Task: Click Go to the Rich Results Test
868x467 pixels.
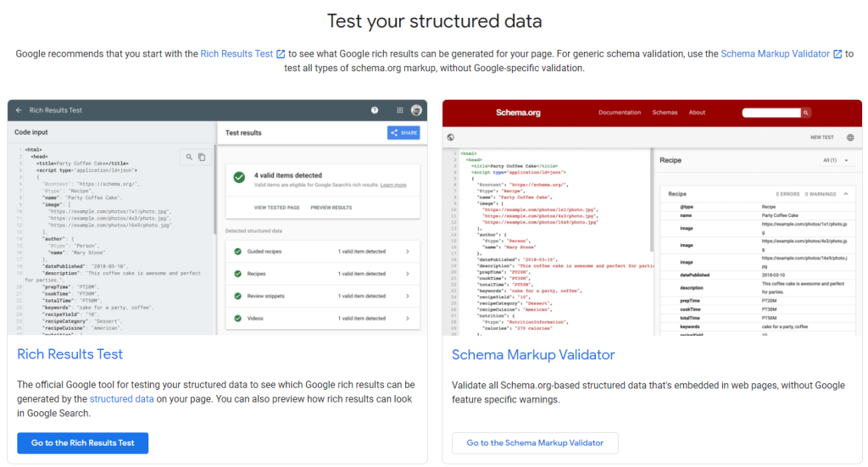Action: (x=83, y=443)
